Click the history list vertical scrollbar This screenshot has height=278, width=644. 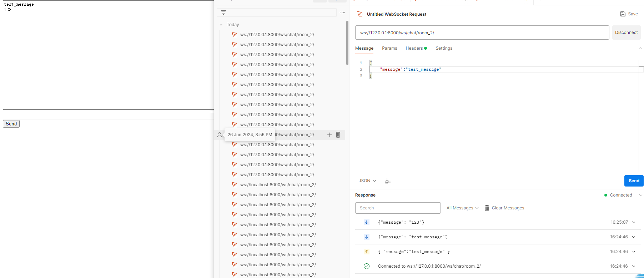[x=347, y=43]
